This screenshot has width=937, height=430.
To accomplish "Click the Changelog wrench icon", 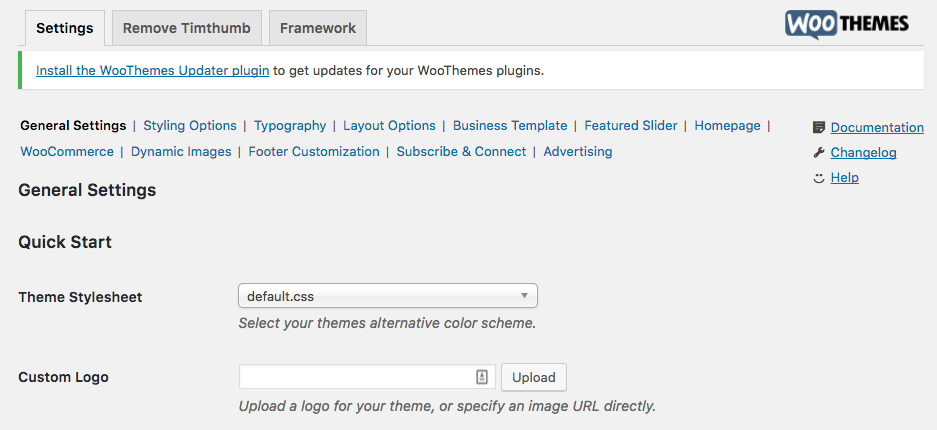I will 819,152.
